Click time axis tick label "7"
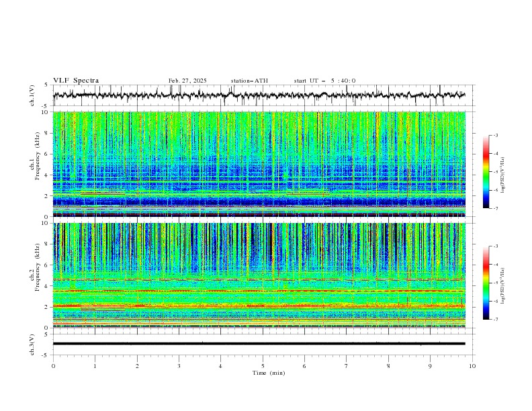 point(347,366)
